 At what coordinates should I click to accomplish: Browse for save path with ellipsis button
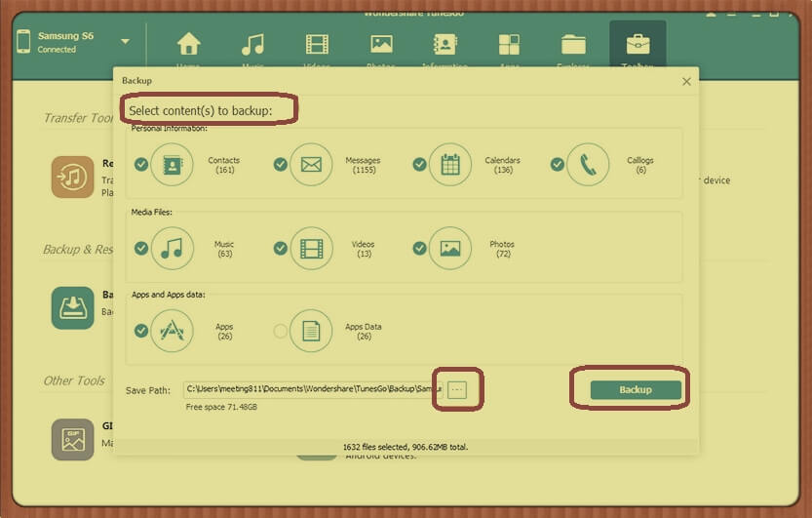pos(457,389)
